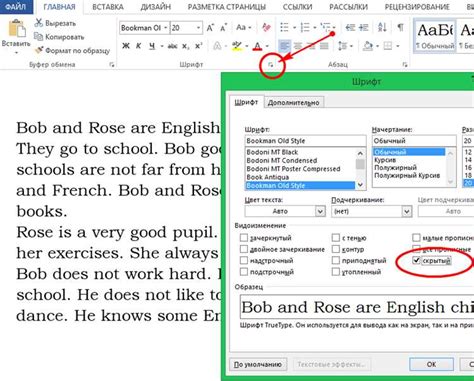Click the shading paint bucket icon
The width and height of the screenshot is (474, 381).
click(368, 46)
